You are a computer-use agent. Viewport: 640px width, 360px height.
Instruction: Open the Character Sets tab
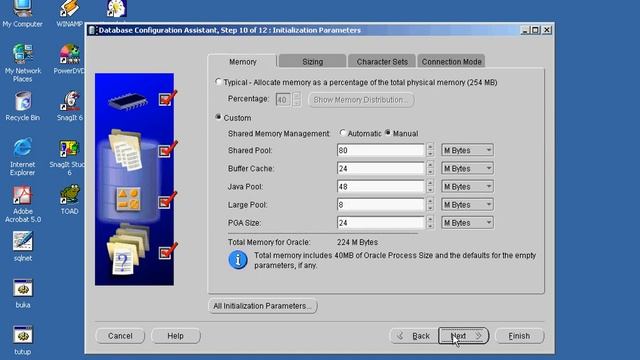pos(382,62)
